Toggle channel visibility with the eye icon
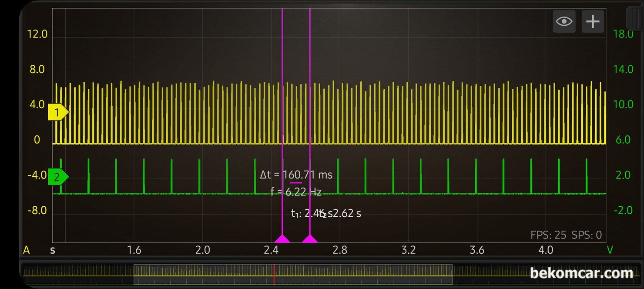This screenshot has height=289, width=644. click(564, 21)
